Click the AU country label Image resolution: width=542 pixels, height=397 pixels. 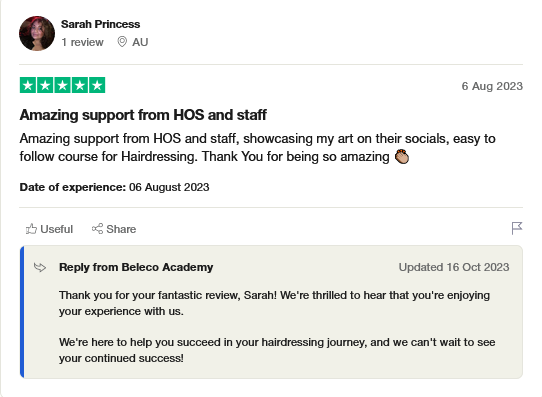(x=140, y=42)
